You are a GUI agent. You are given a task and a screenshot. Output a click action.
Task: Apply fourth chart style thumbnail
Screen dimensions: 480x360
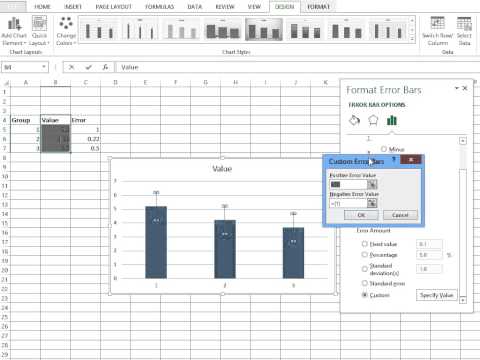click(223, 30)
